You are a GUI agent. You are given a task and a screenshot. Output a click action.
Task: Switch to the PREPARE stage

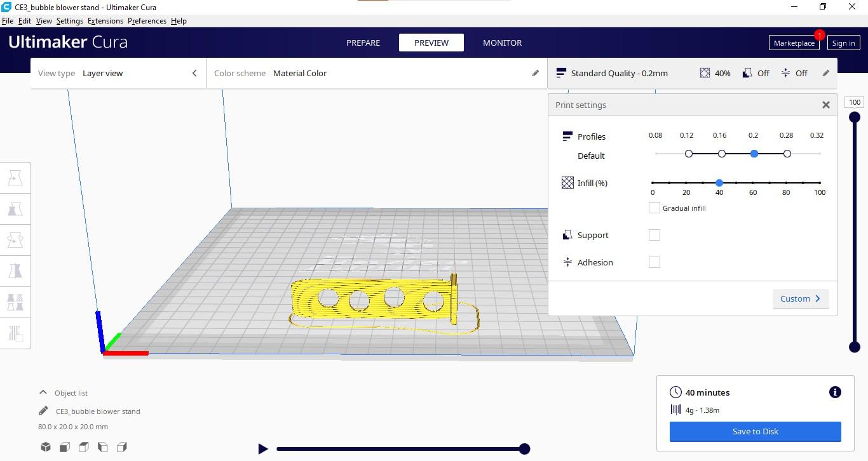(363, 43)
